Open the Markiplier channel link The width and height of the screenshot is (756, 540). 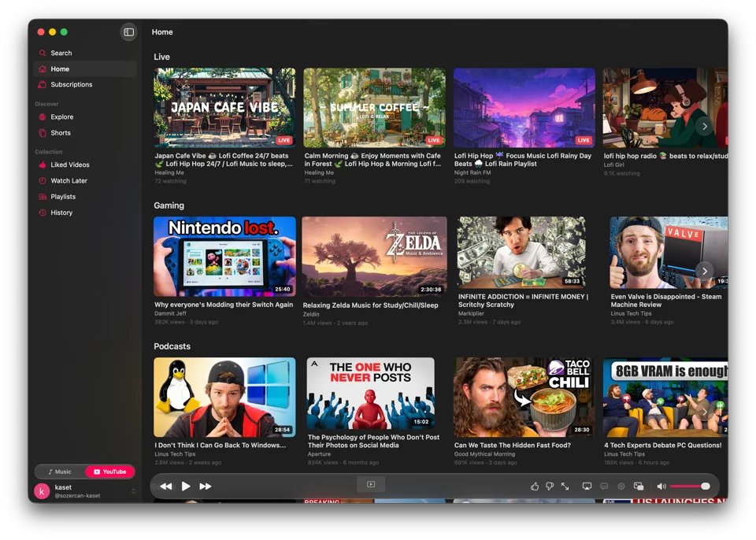(x=471, y=313)
